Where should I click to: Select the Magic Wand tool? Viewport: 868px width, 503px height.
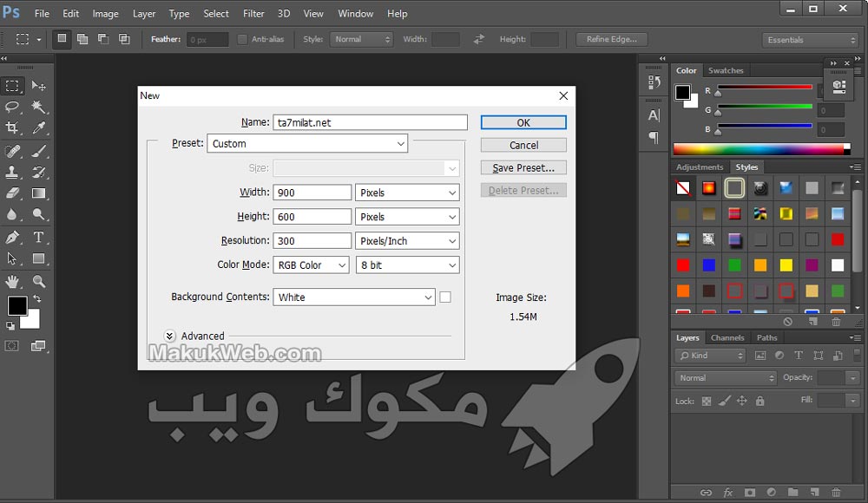pyautogui.click(x=39, y=107)
